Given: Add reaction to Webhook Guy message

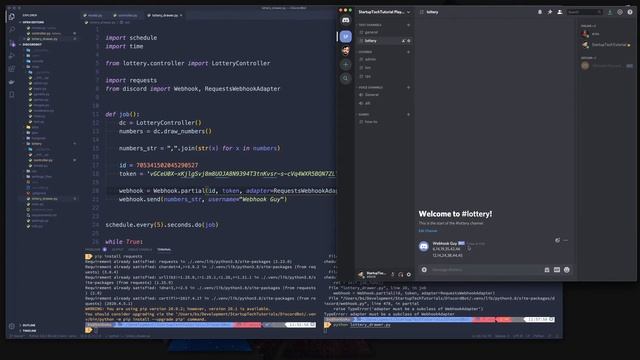Looking at the screenshot, I should coord(558,240).
